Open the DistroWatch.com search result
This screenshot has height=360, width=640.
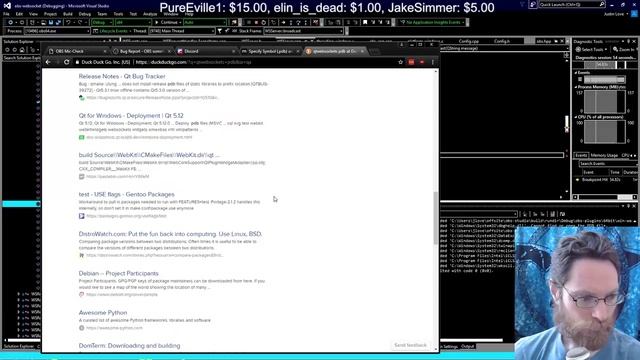(x=171, y=234)
